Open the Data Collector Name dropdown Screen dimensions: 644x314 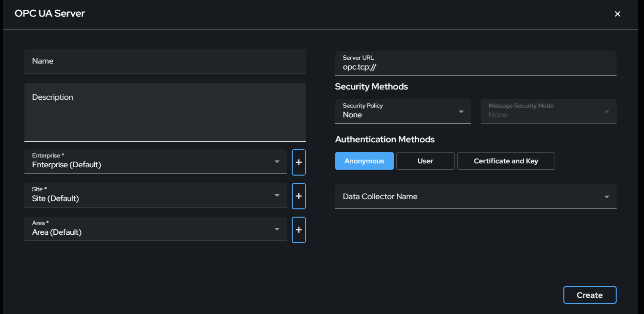click(x=476, y=197)
